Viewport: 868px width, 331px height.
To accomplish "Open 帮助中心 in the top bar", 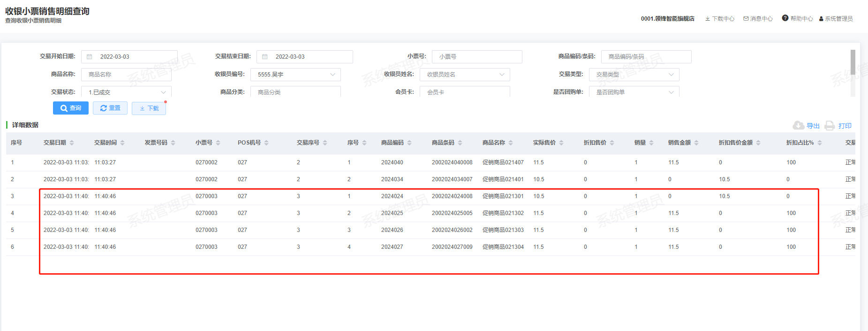I will pos(798,19).
